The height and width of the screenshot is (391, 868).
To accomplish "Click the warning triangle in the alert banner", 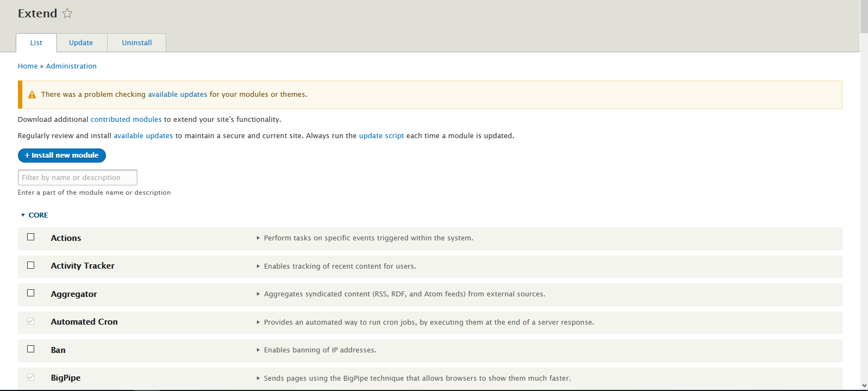I will [x=32, y=94].
